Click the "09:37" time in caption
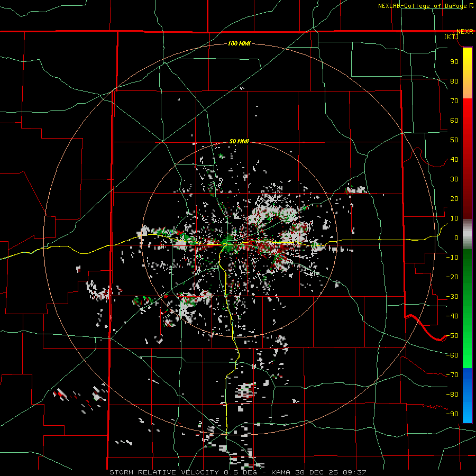Viewport: 476px width, 476px height. click(354, 472)
